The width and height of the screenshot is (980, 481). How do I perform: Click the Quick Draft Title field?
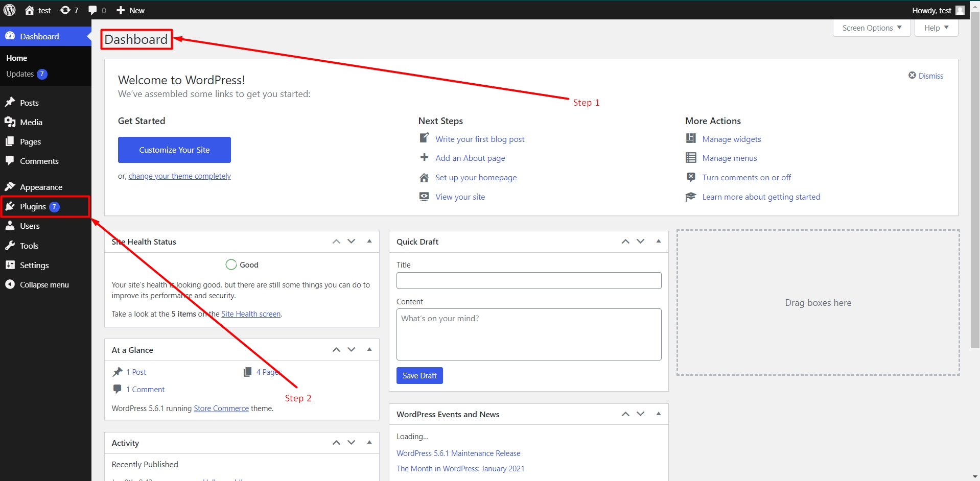click(x=529, y=280)
